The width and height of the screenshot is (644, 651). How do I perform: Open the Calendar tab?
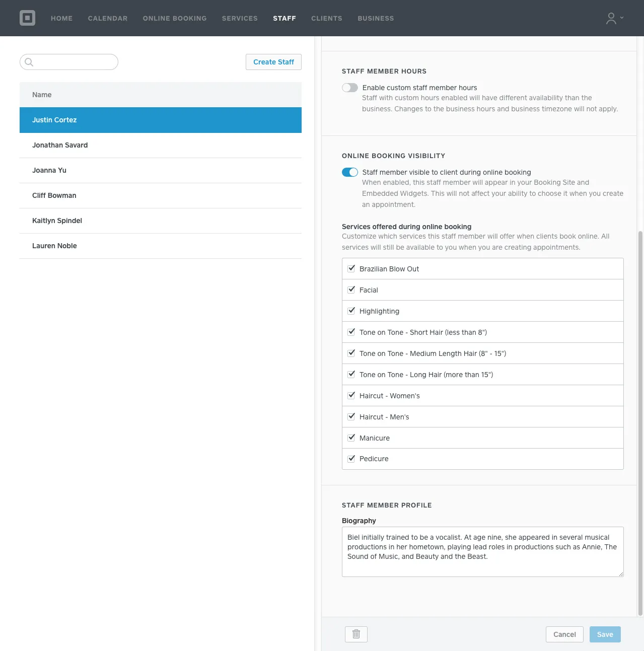coord(108,18)
